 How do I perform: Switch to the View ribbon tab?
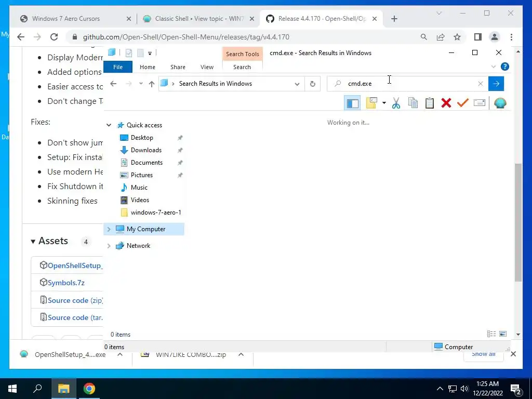click(x=207, y=67)
